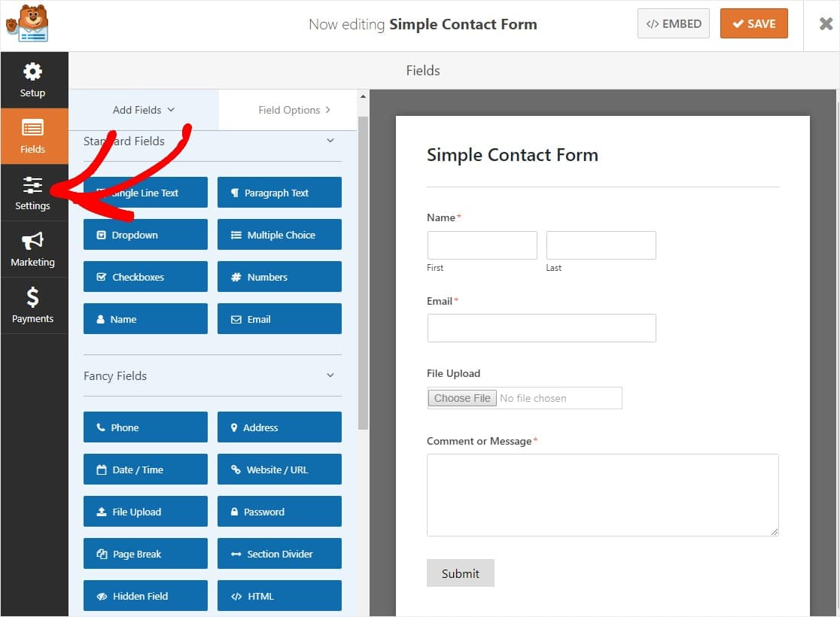Collapse the Fancy Fields section
The height and width of the screenshot is (617, 840).
[330, 375]
